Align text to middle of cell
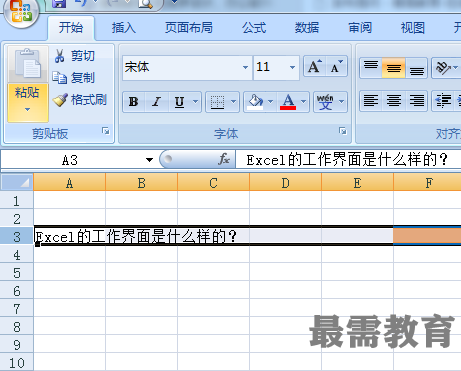Image resolution: width=461 pixels, height=371 pixels. tap(394, 68)
